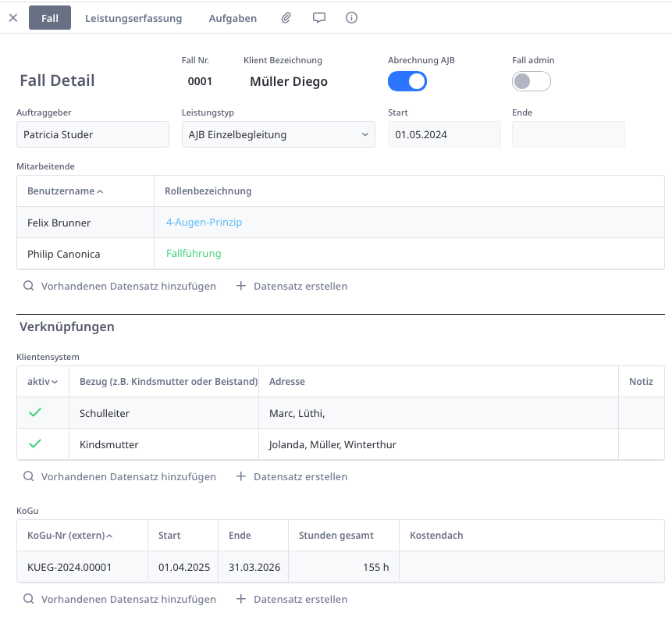Add existing record to Klientensystem
The width and height of the screenshot is (672, 620).
[x=120, y=476]
